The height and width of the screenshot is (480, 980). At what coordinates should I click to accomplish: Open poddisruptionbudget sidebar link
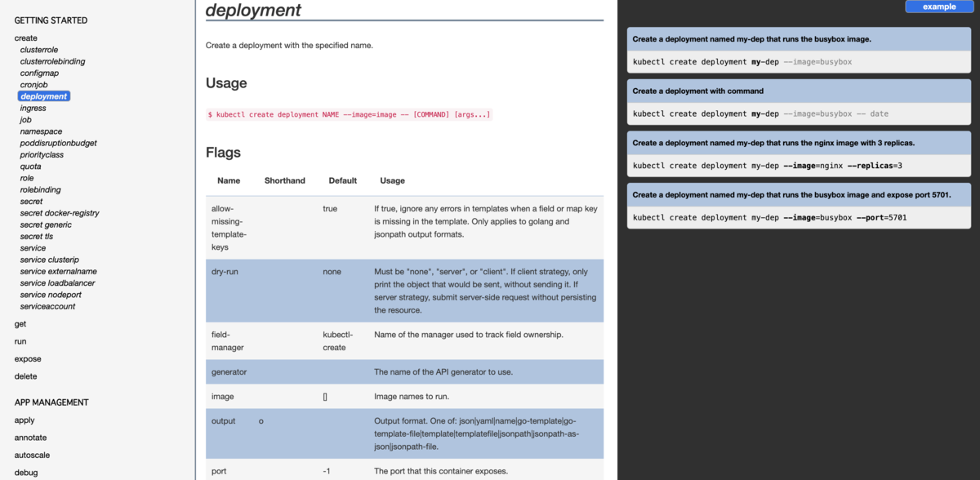pyautogui.click(x=58, y=143)
